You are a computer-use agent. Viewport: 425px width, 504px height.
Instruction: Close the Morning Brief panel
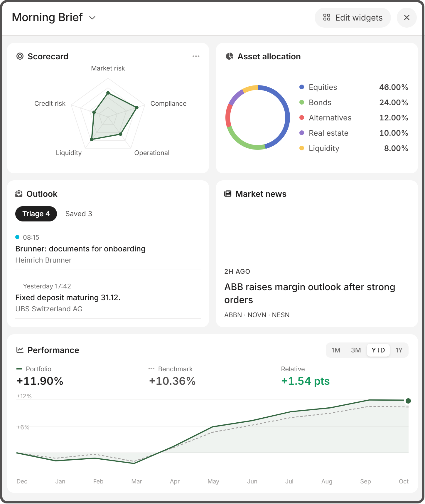(407, 18)
